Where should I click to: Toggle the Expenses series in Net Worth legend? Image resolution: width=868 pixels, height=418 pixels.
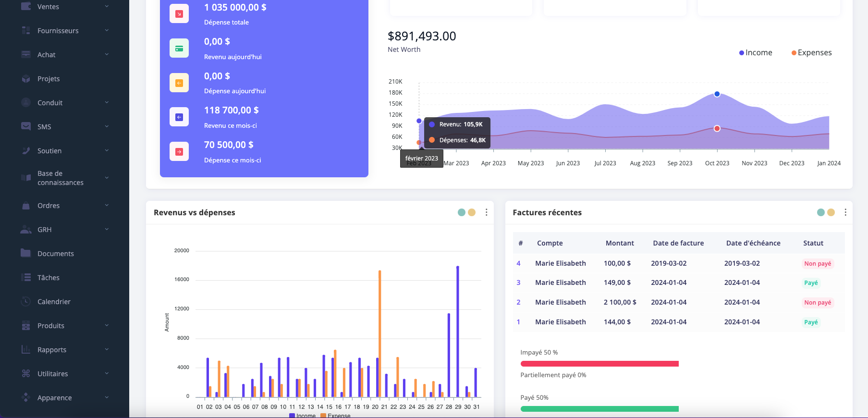[811, 53]
